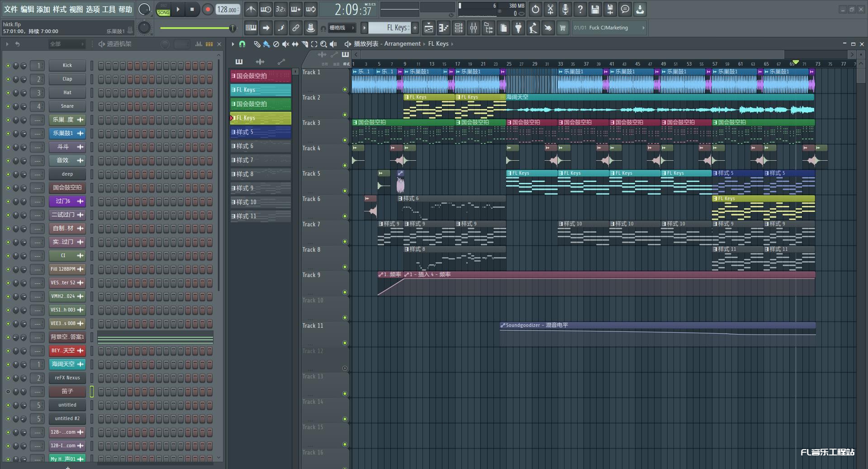Open the 栅格线 snap dropdown
The width and height of the screenshot is (868, 469).
point(341,28)
